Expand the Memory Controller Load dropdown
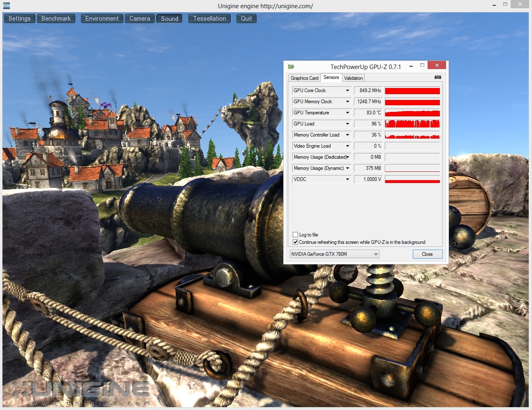 [x=347, y=135]
